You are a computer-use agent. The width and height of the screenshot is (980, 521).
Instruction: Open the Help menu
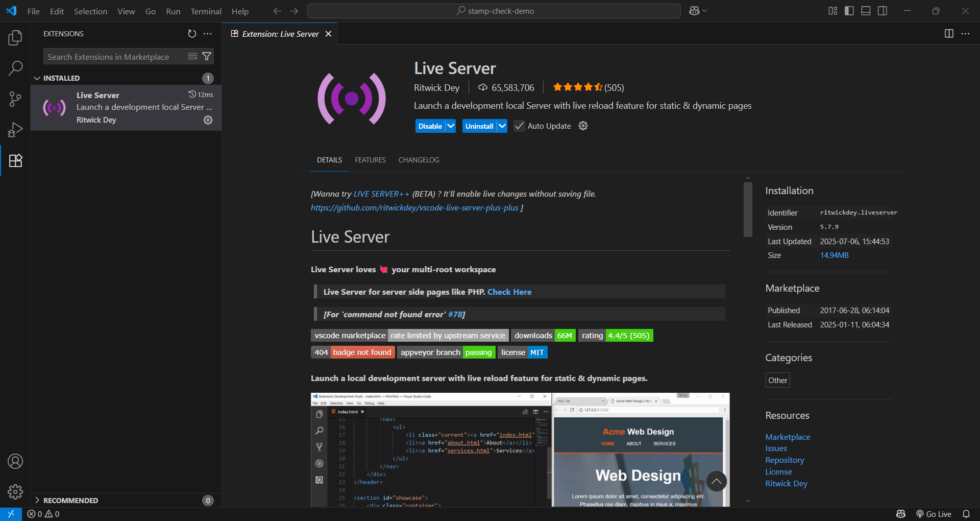click(240, 11)
